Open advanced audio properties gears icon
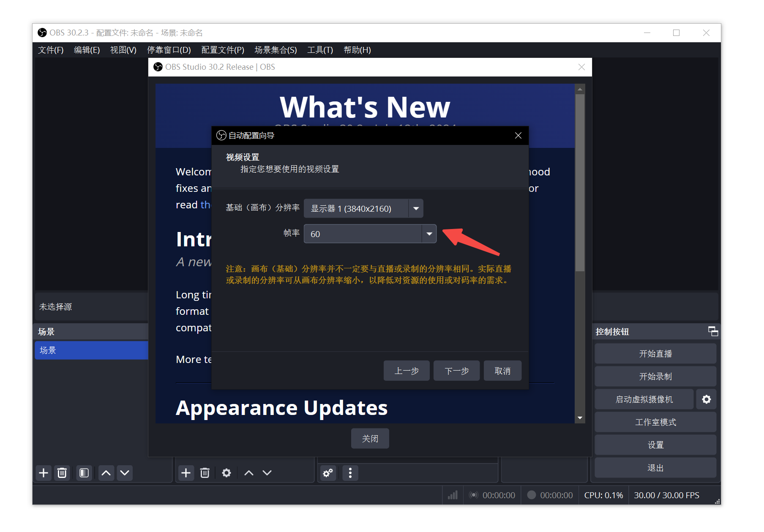The height and width of the screenshot is (532, 764). click(328, 473)
